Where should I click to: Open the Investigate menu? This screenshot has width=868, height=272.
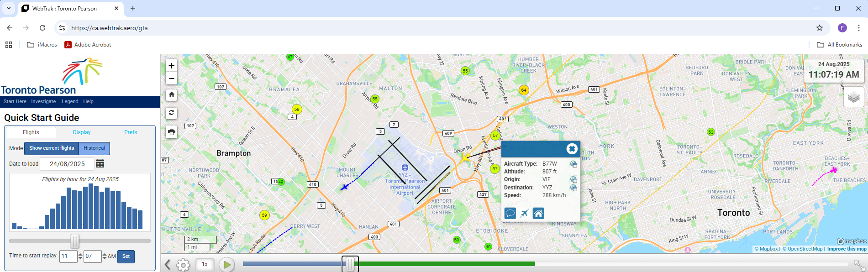[x=43, y=102]
